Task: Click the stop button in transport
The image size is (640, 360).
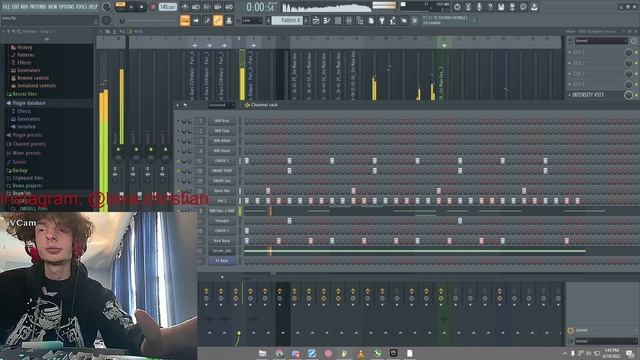Action: click(142, 7)
